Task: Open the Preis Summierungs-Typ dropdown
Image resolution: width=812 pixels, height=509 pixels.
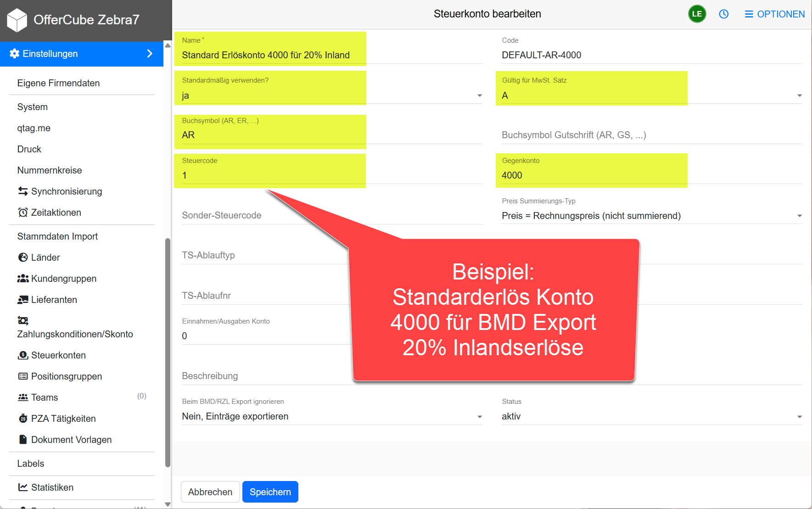Action: coord(652,216)
